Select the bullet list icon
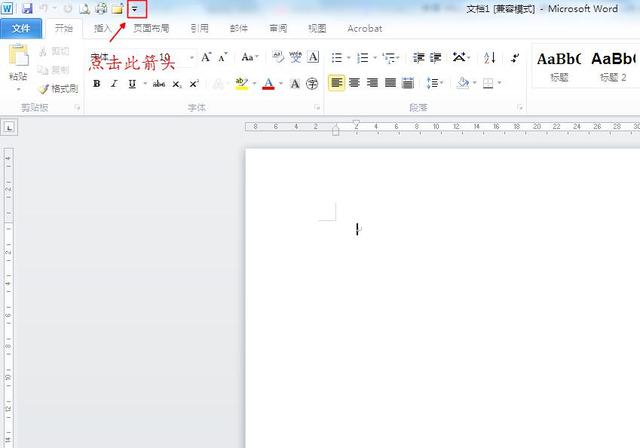This screenshot has width=640, height=448. point(337,57)
